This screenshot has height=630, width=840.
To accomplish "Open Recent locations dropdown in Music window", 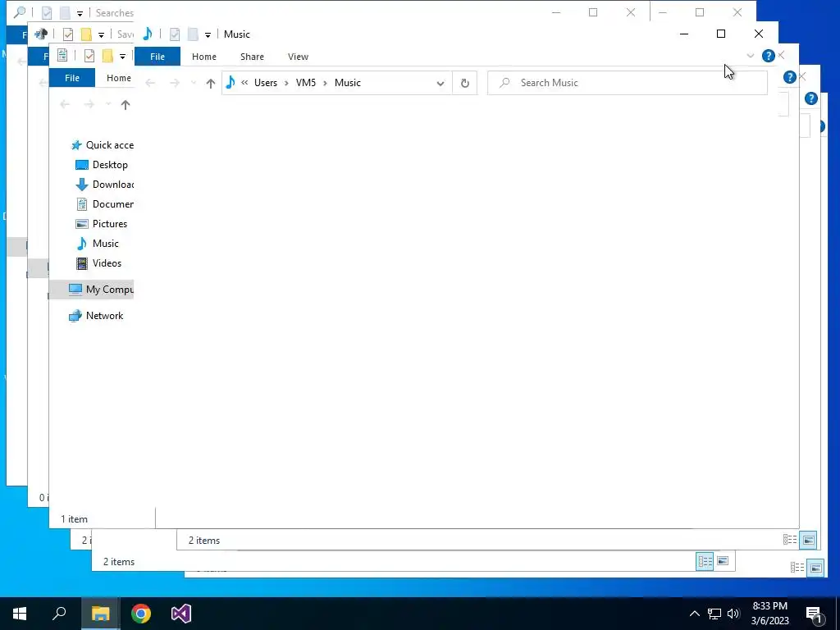I will click(x=194, y=83).
